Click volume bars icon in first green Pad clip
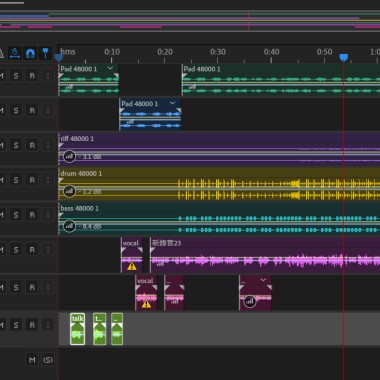Image resolution: width=380 pixels, height=380 pixels. coord(70,87)
